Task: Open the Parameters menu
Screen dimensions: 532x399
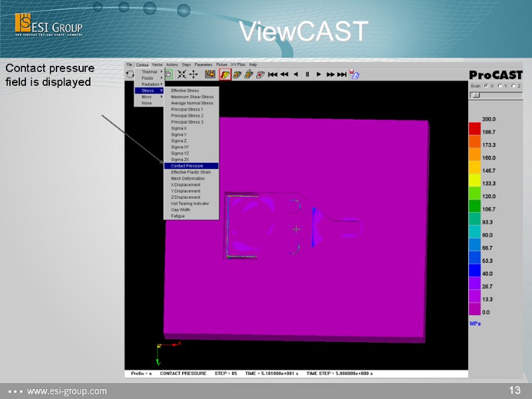Action: tap(203, 65)
